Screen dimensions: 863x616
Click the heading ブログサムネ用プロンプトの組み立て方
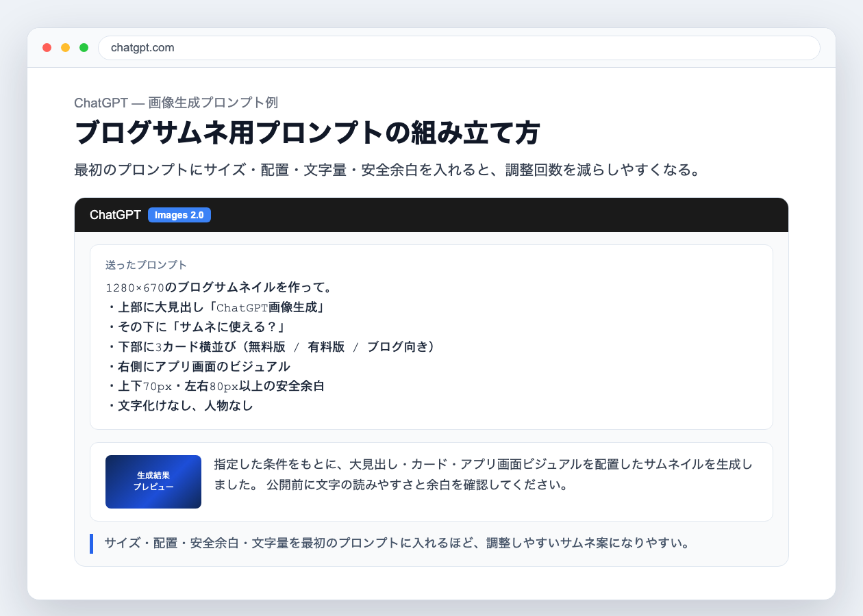pyautogui.click(x=308, y=133)
